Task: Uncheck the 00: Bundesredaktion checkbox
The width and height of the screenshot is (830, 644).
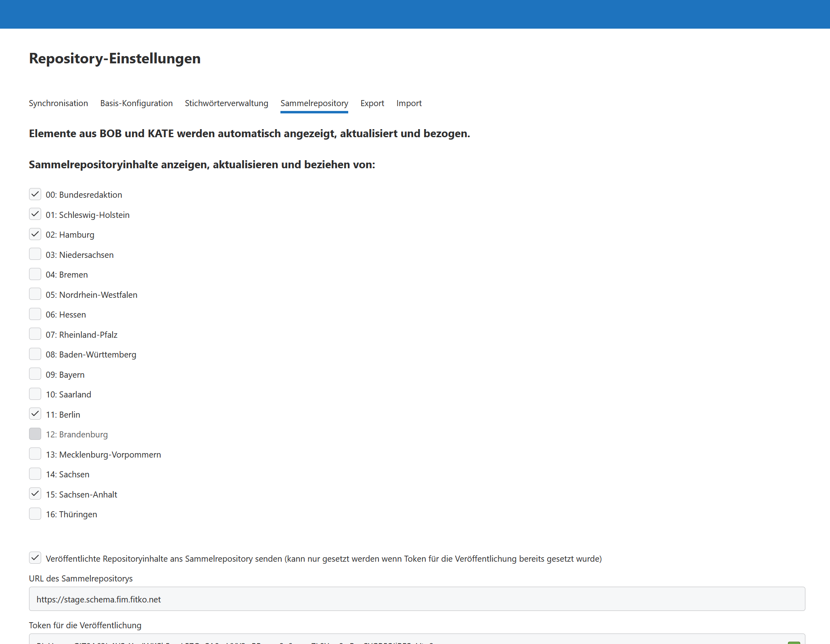Action: [x=35, y=194]
